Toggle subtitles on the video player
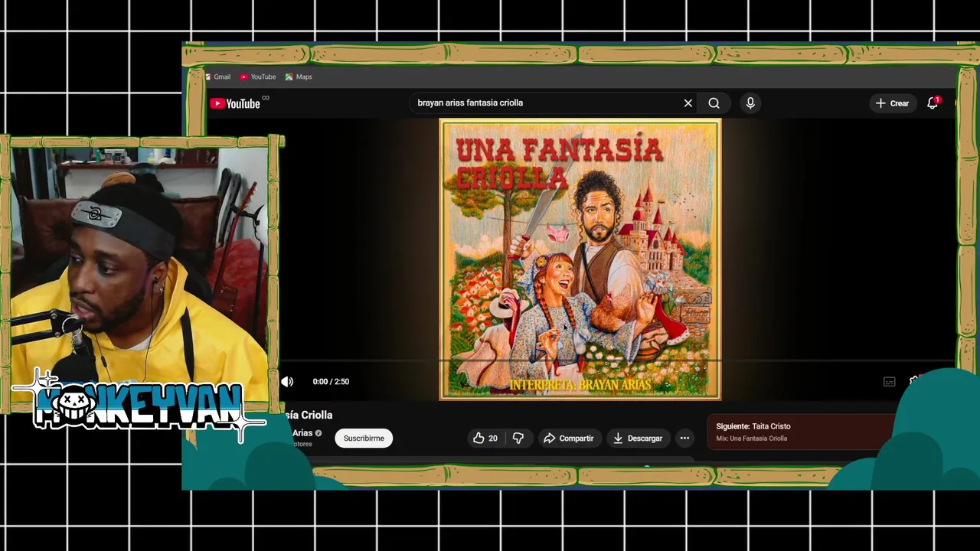The width and height of the screenshot is (980, 551). (x=889, y=381)
